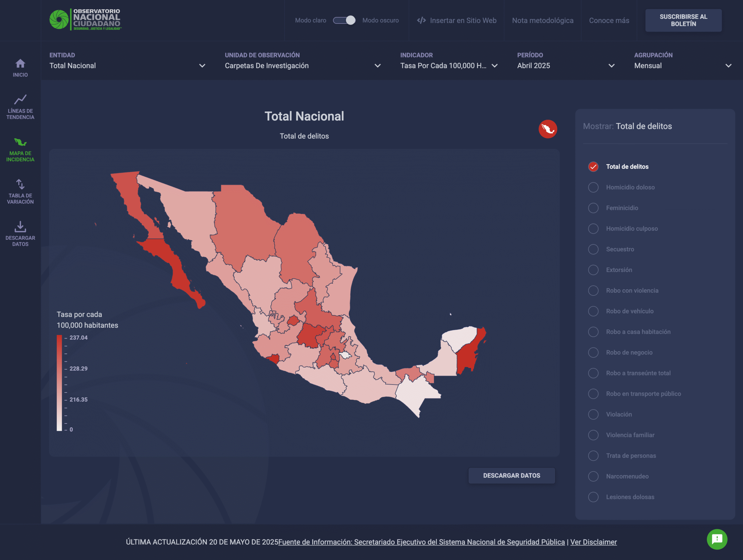Select the Homicidio doloso radio option
This screenshot has width=743, height=560.
click(593, 188)
